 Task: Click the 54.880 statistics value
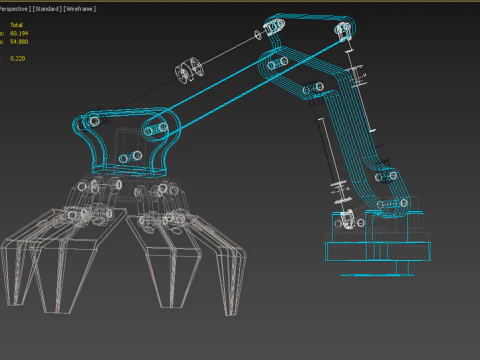point(19,42)
